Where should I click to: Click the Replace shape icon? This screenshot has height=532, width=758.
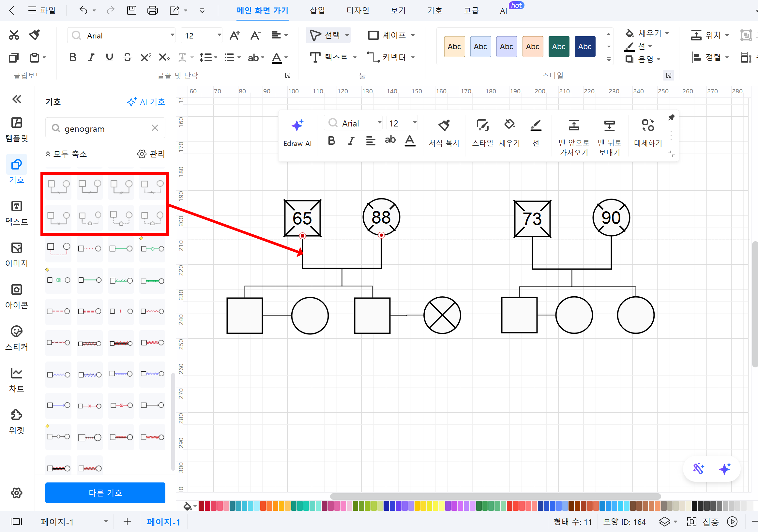pyautogui.click(x=647, y=126)
